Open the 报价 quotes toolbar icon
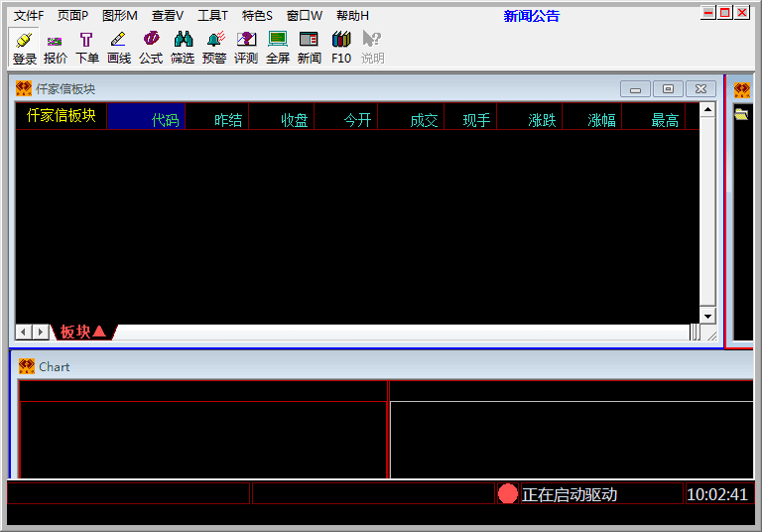Image resolution: width=762 pixels, height=532 pixels. point(56,47)
